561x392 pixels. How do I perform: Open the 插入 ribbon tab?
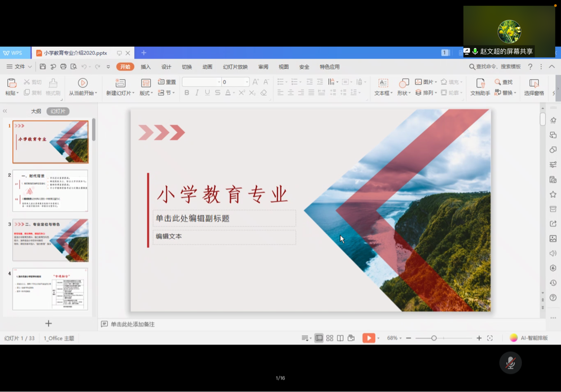point(146,67)
